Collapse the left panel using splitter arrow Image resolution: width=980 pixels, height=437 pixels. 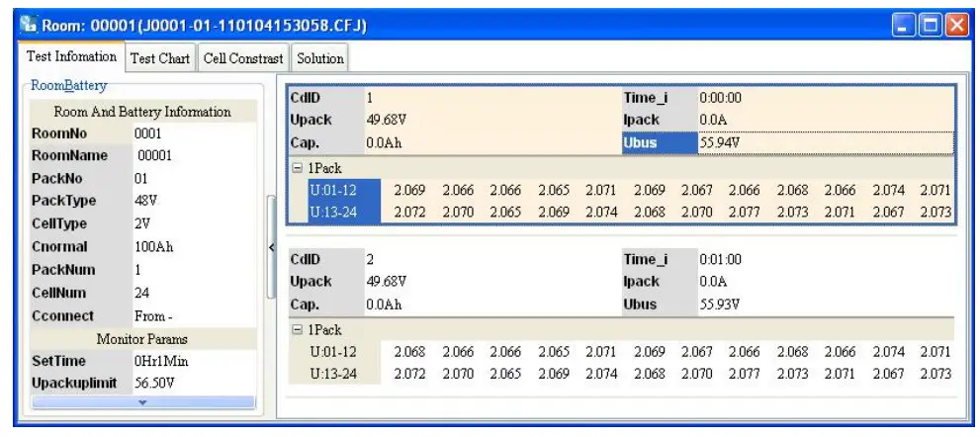271,247
